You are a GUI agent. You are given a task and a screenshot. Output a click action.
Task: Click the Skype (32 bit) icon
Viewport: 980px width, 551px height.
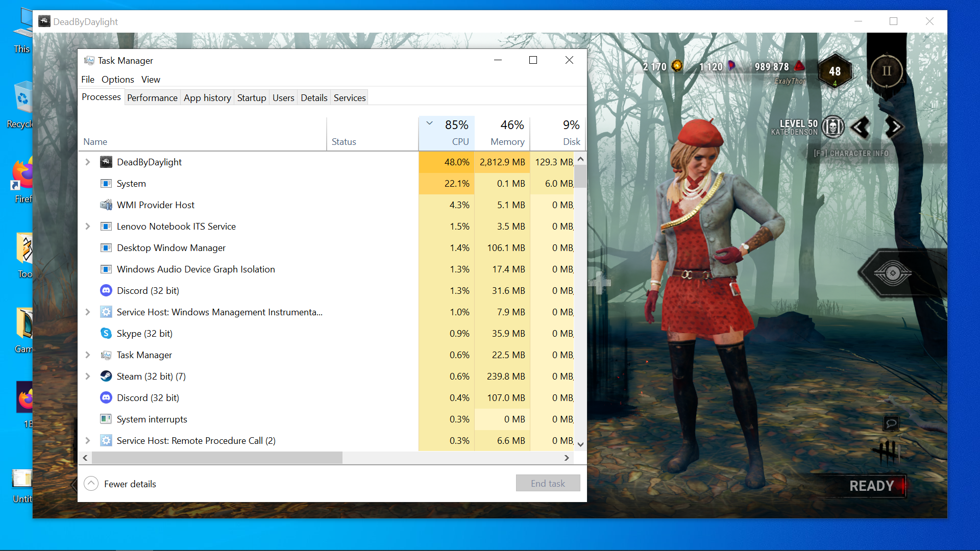coord(106,334)
